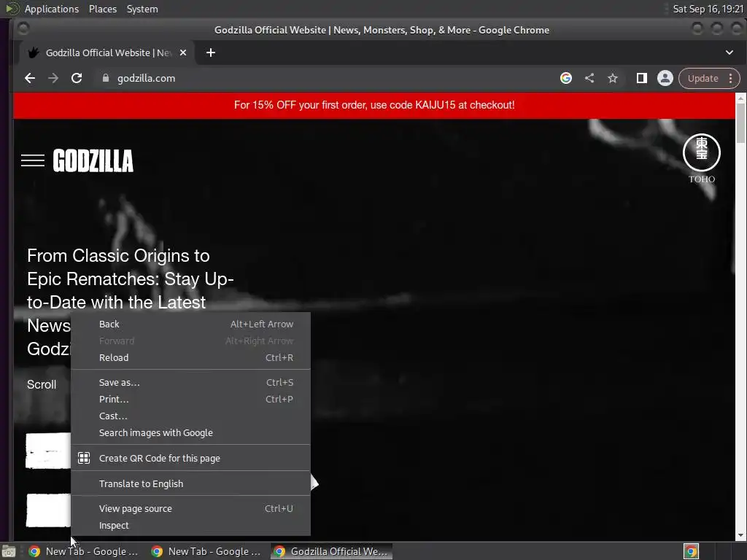Reload the page with toolbar refresh icon
The height and width of the screenshot is (560, 747).
(77, 78)
